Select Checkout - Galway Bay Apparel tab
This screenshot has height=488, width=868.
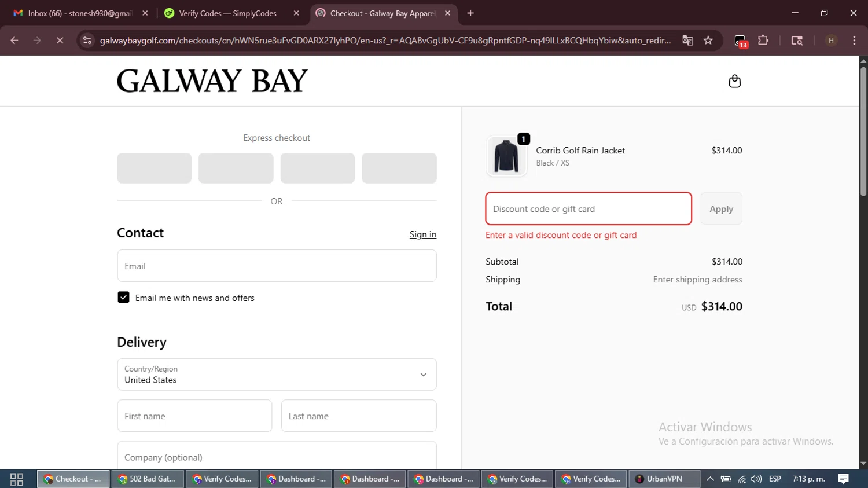point(383,13)
